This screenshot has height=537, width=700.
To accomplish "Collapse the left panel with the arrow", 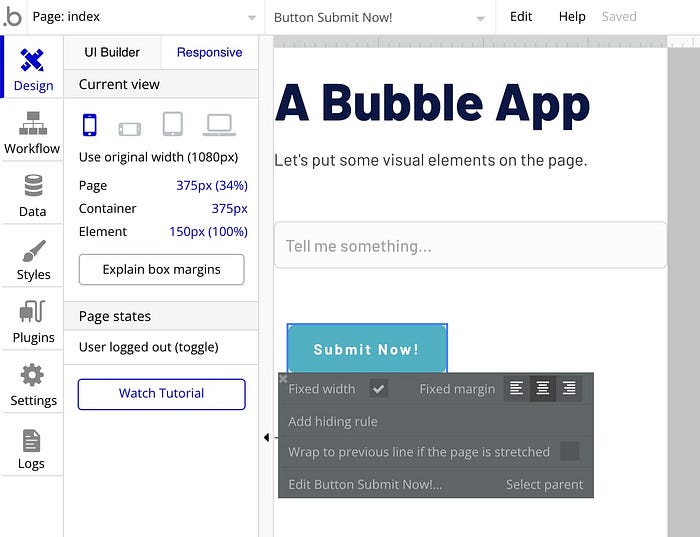I will 267,437.
